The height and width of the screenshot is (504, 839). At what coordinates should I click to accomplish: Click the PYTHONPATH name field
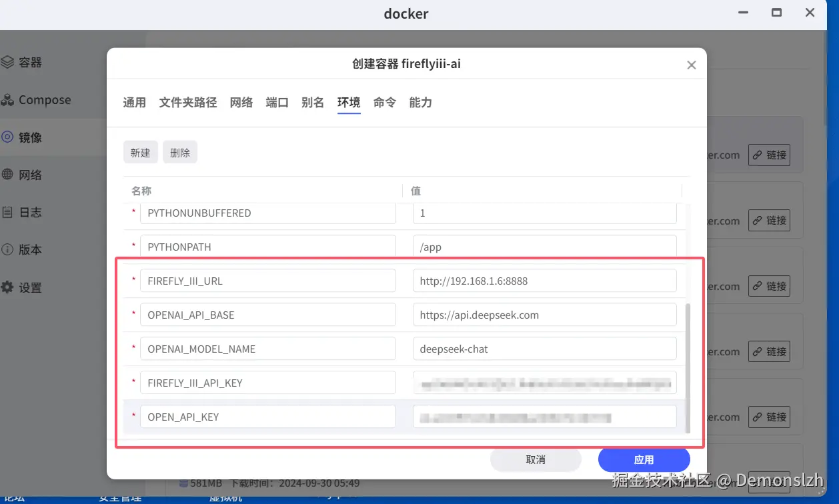pos(268,246)
